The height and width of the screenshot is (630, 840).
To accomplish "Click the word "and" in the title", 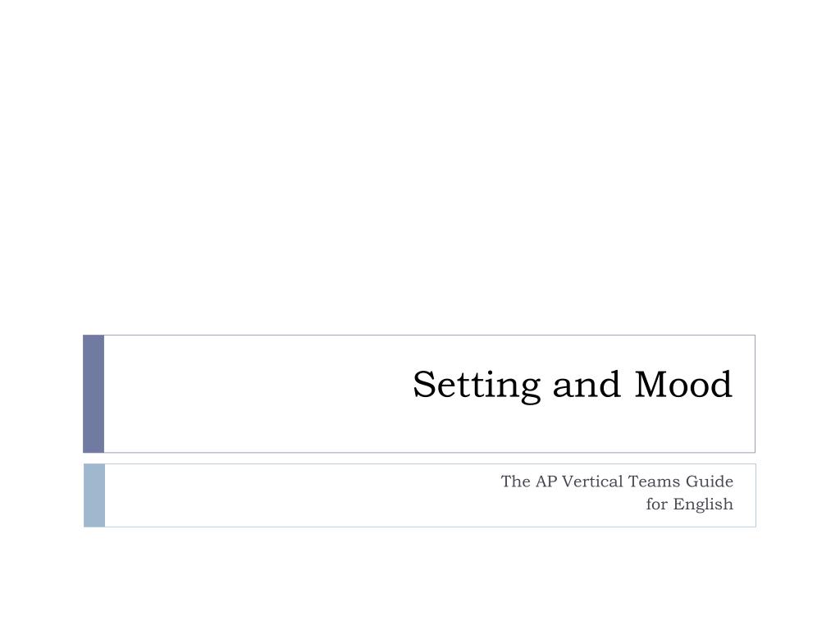I will click(587, 386).
